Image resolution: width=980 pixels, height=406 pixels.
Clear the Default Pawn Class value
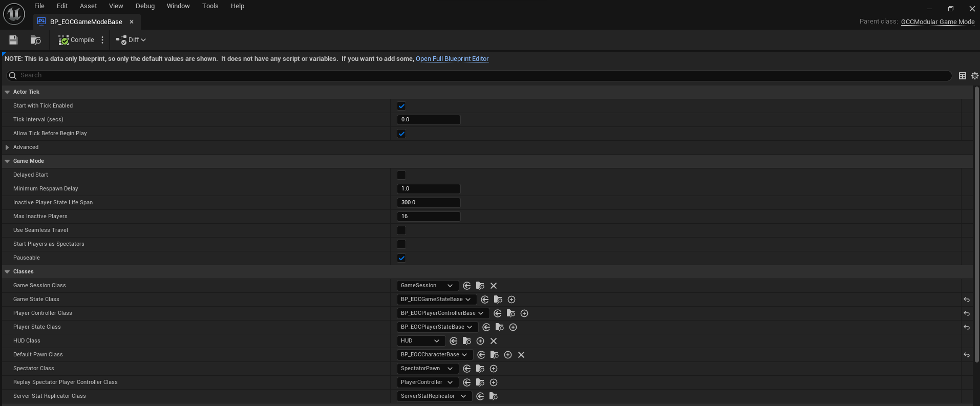[521, 355]
